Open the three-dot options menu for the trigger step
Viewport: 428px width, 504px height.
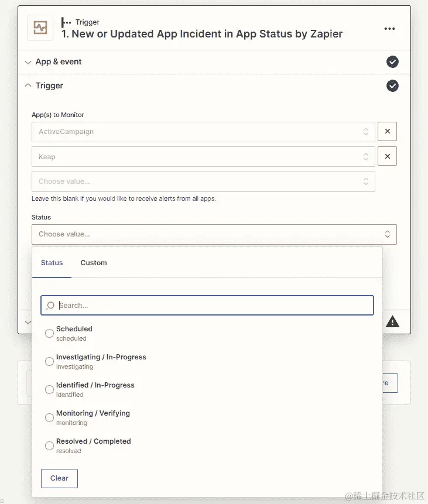coord(389,28)
